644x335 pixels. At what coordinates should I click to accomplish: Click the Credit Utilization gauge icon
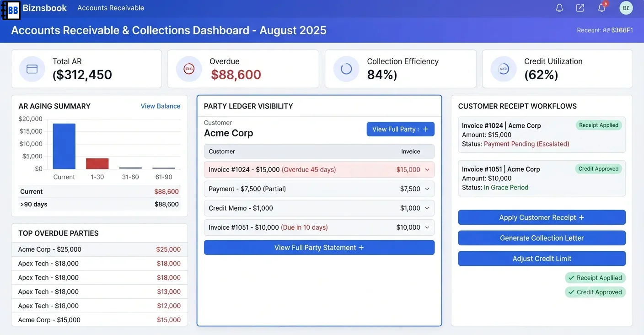504,69
